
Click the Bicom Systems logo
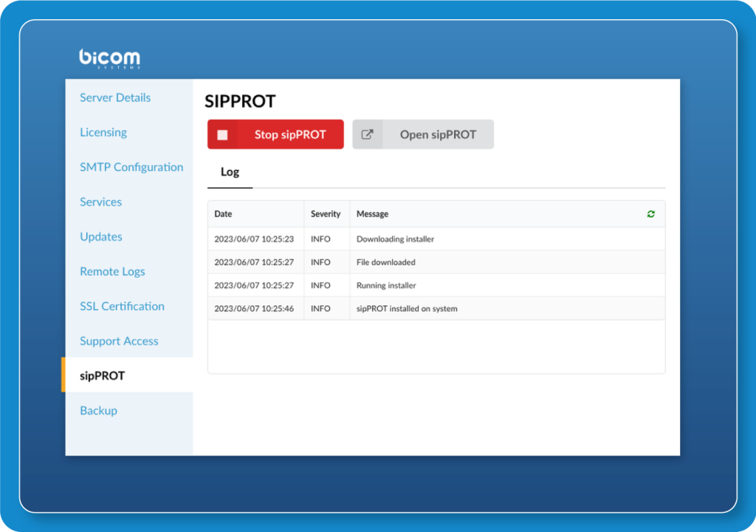pos(110,58)
